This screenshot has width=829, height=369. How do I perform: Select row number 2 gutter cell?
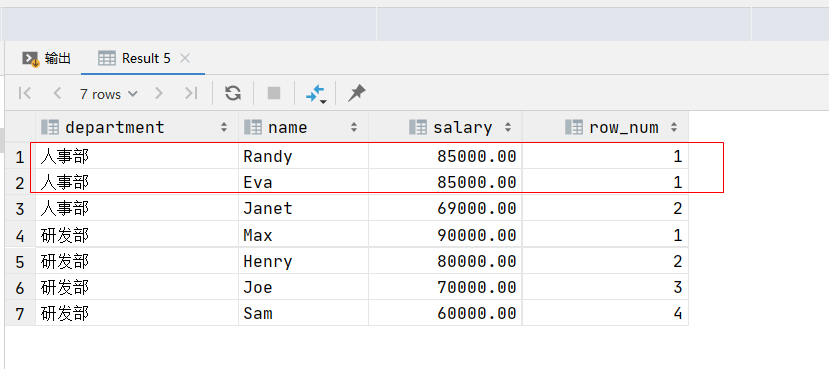click(20, 182)
